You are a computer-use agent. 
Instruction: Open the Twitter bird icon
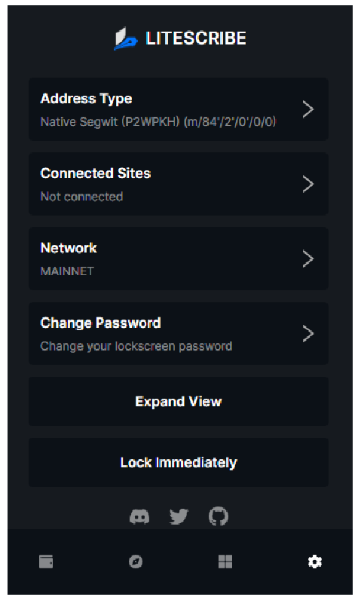[179, 516]
